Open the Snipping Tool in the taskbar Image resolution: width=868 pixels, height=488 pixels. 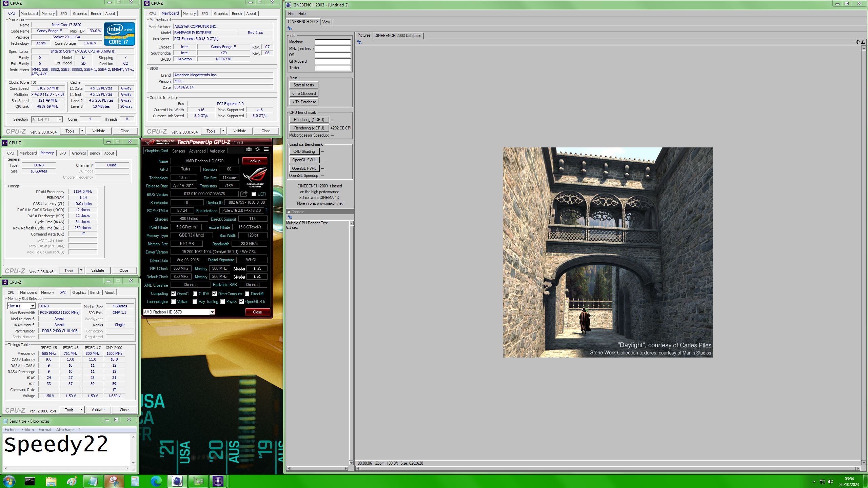pos(114,481)
